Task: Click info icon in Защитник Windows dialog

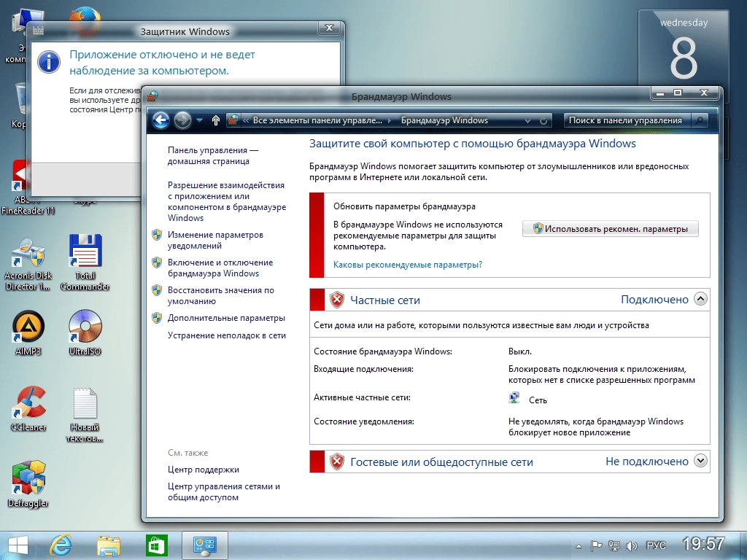Action: [x=49, y=63]
